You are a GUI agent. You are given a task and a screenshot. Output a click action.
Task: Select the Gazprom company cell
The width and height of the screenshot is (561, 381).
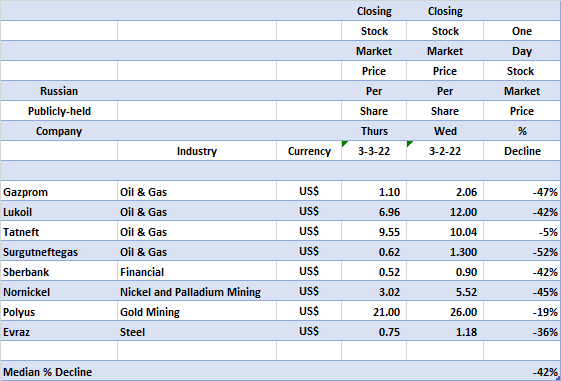coord(59,192)
